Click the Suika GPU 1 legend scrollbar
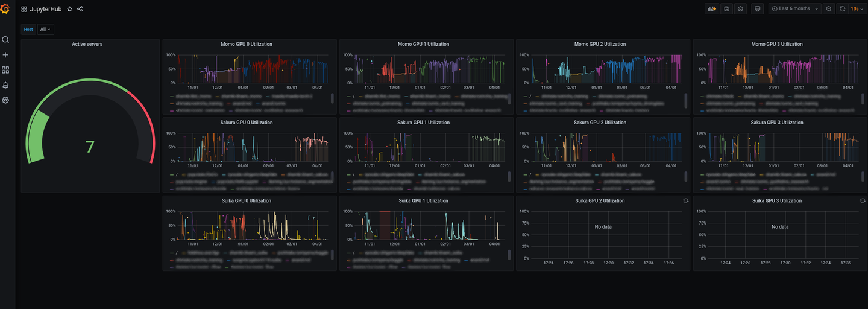The height and width of the screenshot is (309, 868). tap(509, 255)
